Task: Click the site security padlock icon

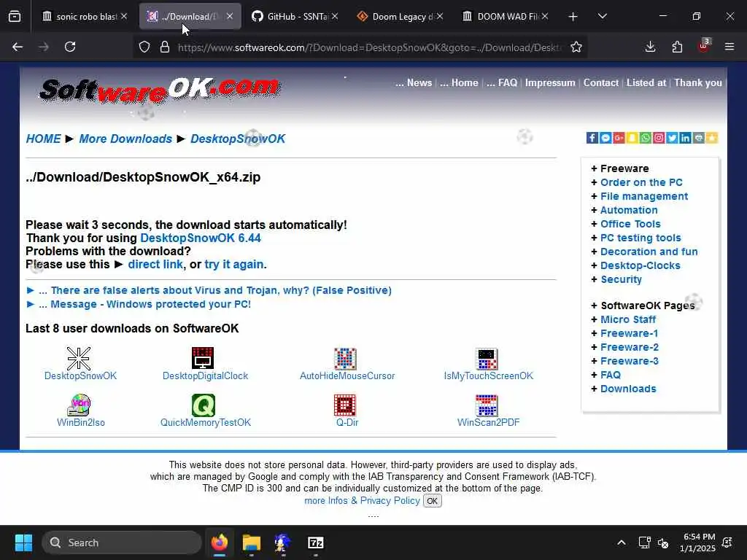Action: click(x=165, y=47)
